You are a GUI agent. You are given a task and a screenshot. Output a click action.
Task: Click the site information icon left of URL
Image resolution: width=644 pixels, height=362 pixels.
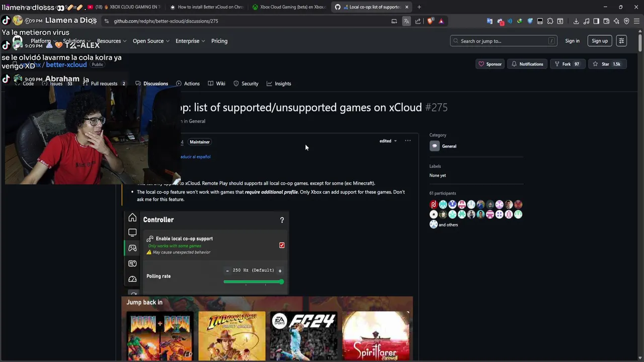pyautogui.click(x=106, y=21)
